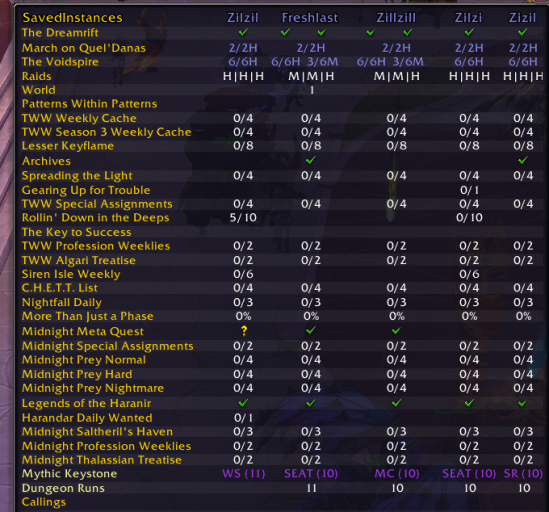Screen dimensions: 549x512
Task: Click the Midnight Thalassian Treatise label
Action: tap(102, 460)
